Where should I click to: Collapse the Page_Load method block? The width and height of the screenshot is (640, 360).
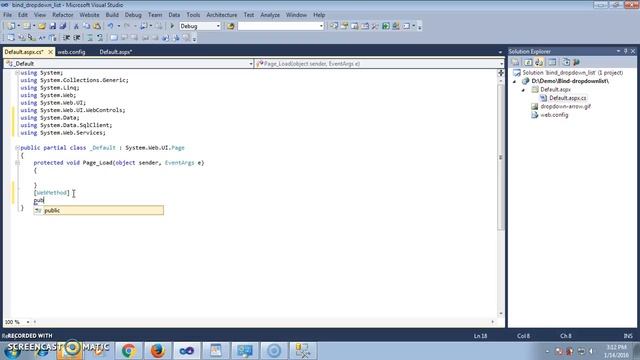coord(17,163)
